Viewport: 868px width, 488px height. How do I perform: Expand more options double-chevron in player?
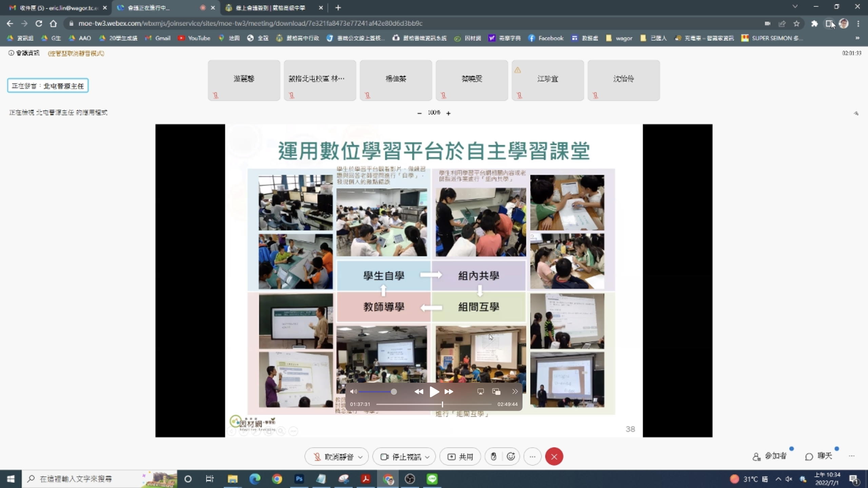[x=515, y=392]
